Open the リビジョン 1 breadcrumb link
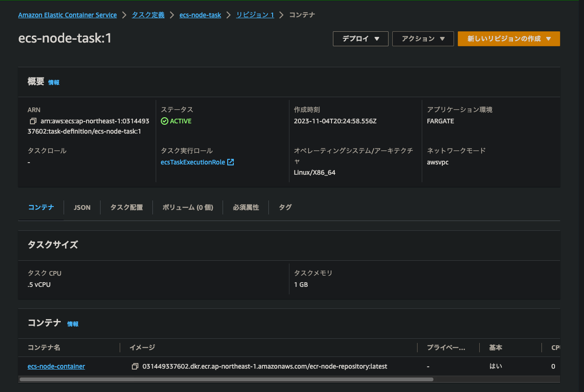This screenshot has width=584, height=392. click(x=255, y=15)
